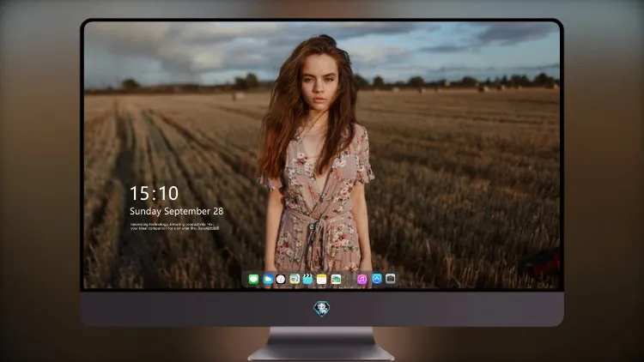This screenshot has width=644, height=362.
Task: Open the yellow Notes app in dock
Action: [322, 279]
